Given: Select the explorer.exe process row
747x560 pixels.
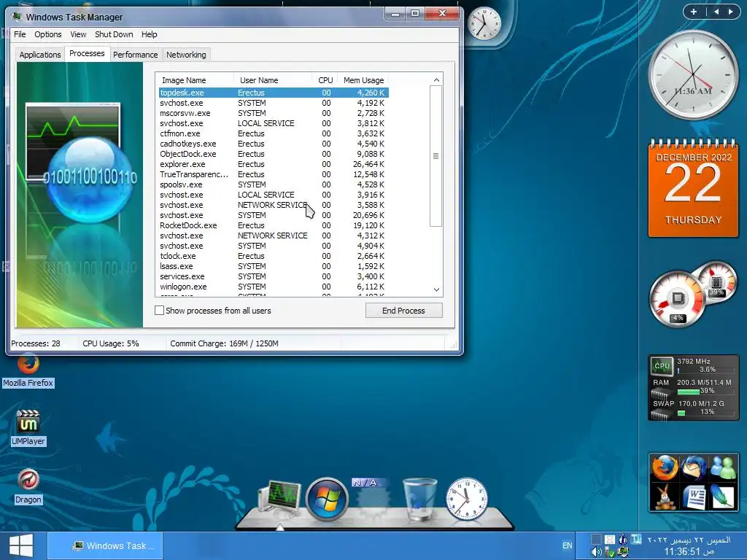Looking at the screenshot, I should click(274, 164).
